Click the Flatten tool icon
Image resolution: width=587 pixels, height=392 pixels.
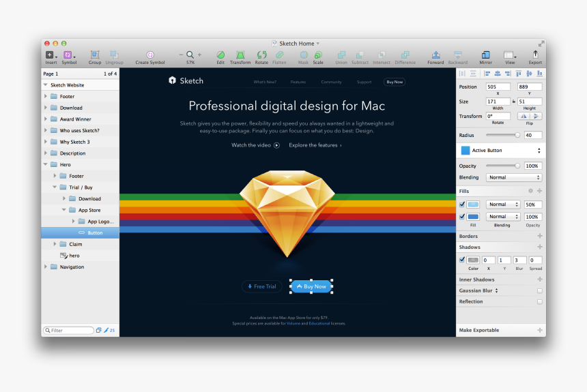(279, 55)
